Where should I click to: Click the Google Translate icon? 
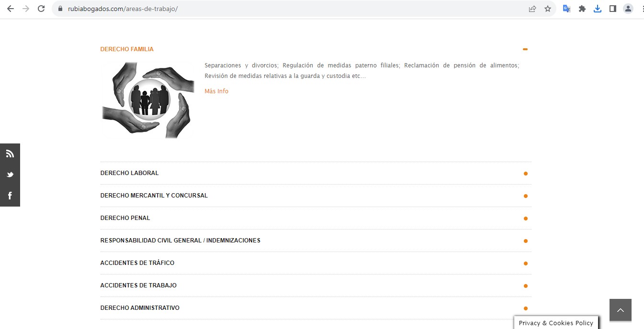[x=566, y=9]
